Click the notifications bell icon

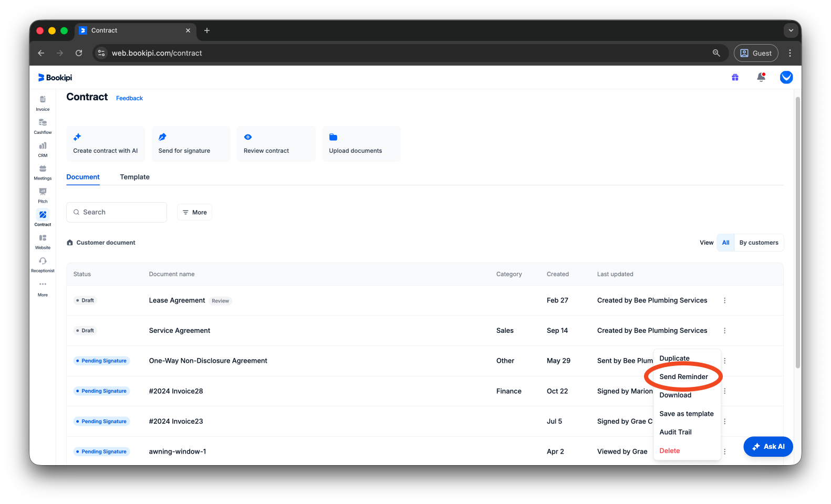(x=761, y=78)
